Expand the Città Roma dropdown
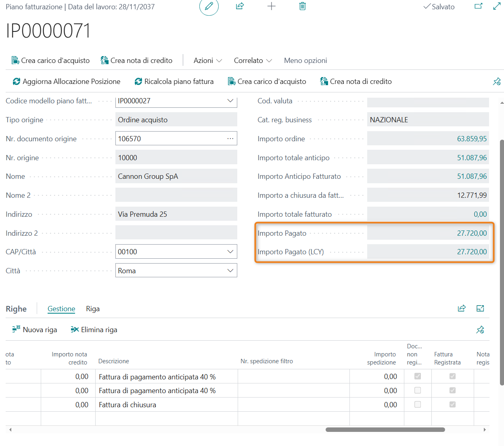 230,271
